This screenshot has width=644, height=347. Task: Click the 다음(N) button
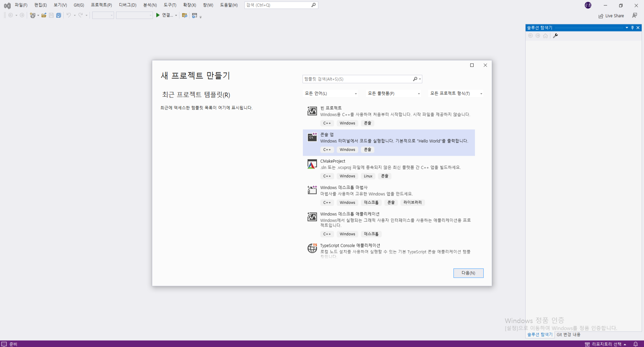point(468,273)
